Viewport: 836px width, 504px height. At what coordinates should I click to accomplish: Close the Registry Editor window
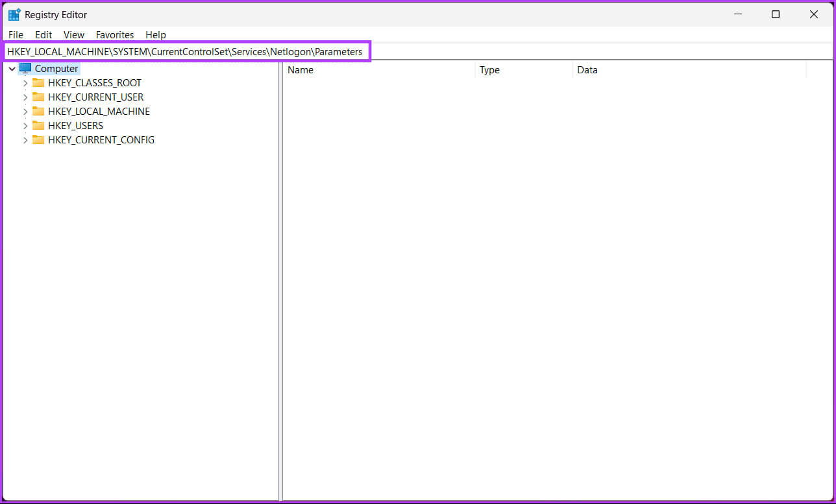coord(814,14)
